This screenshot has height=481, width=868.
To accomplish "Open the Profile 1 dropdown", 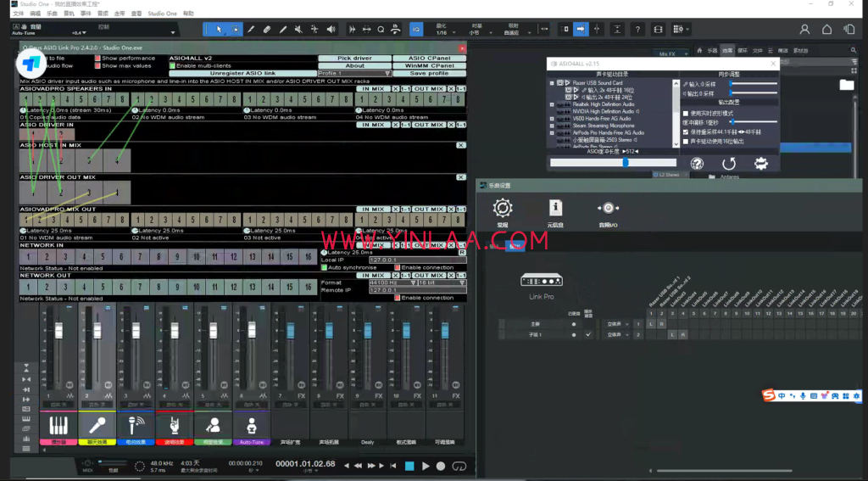I will [354, 73].
